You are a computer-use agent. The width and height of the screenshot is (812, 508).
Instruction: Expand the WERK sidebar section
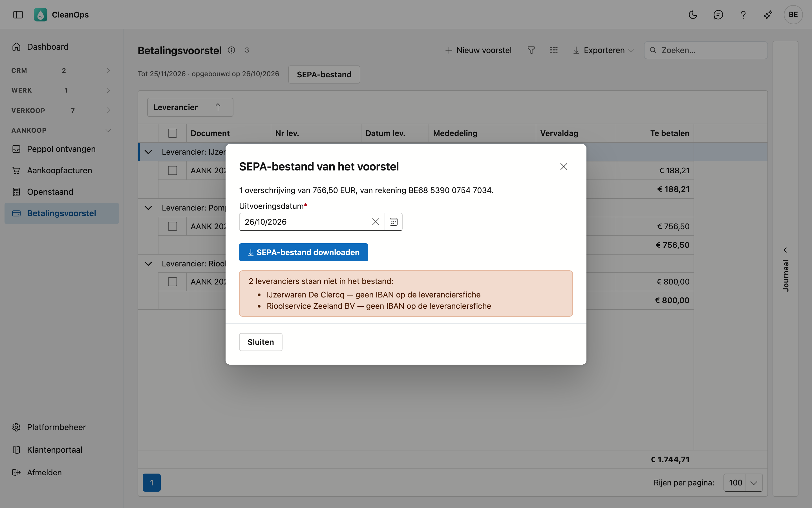62,90
